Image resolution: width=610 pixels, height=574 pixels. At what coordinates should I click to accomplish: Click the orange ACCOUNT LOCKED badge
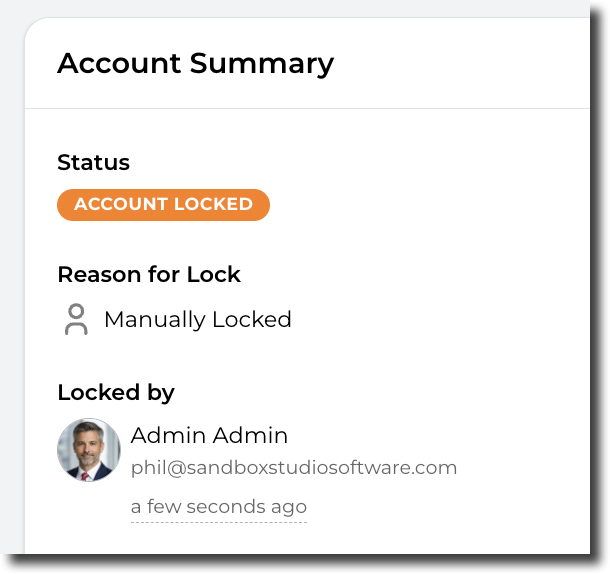[x=163, y=205]
